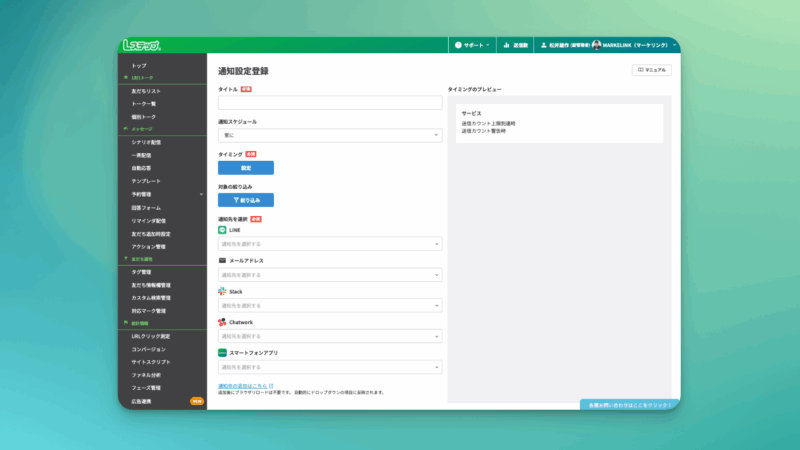
Task: Click the blue 設定 timing button
Action: pyautogui.click(x=245, y=168)
